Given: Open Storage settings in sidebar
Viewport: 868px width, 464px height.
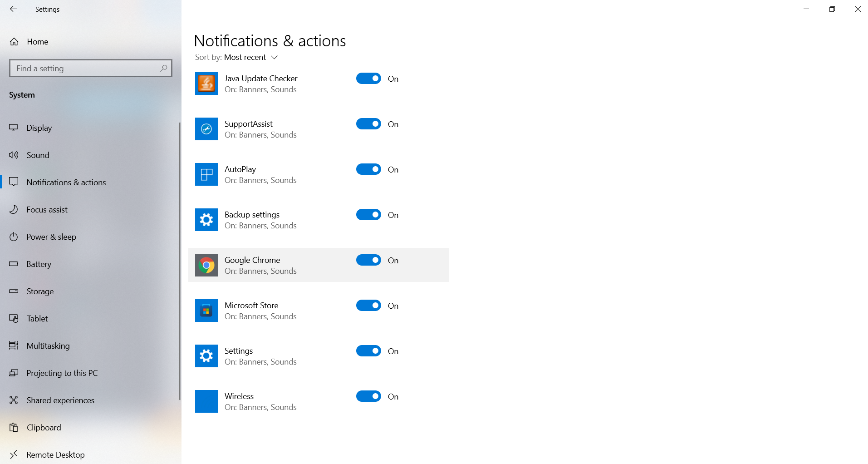Looking at the screenshot, I should point(91,291).
